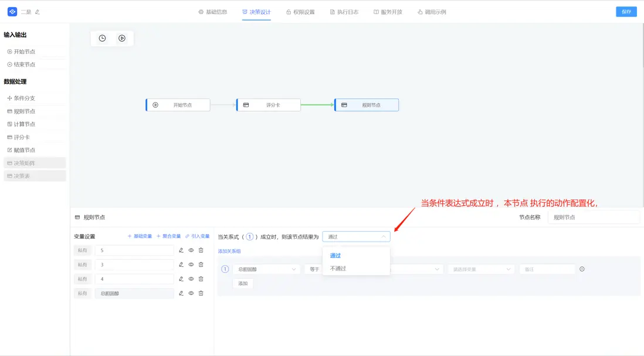Open the 请选择变量 dropdown

click(x=481, y=269)
